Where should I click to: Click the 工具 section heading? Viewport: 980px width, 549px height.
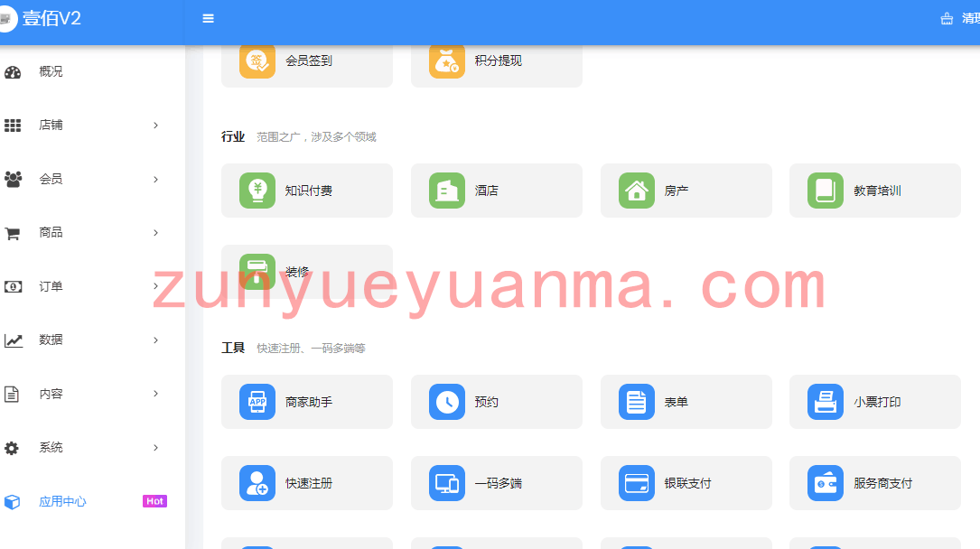[233, 348]
